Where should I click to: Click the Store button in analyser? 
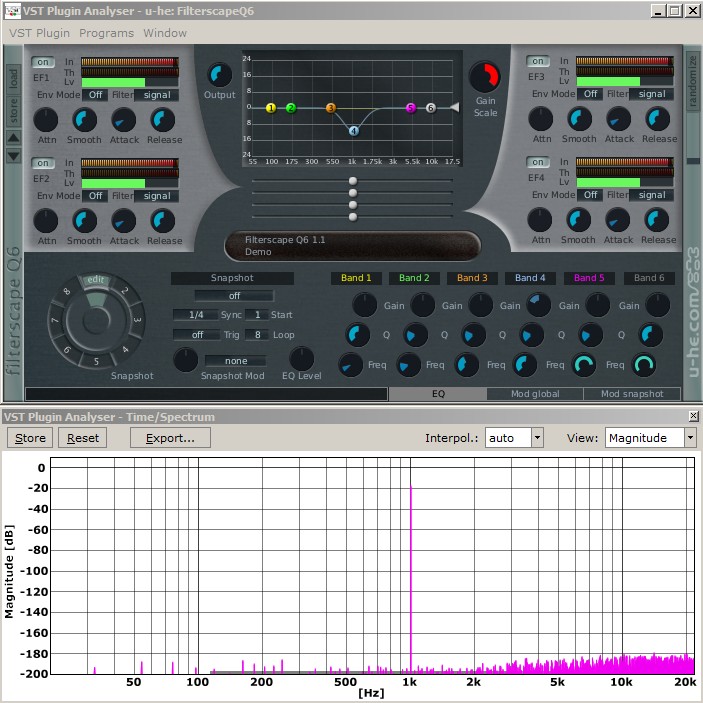tap(30, 438)
